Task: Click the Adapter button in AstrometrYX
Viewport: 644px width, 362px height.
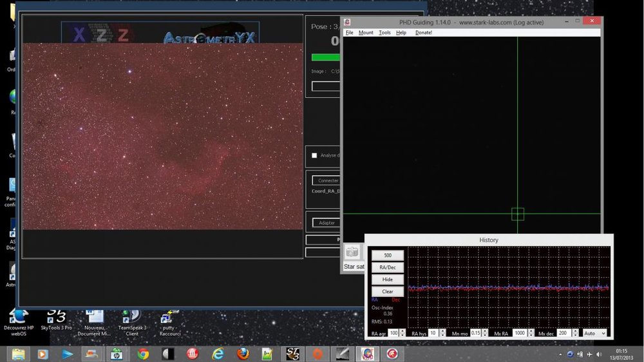Action: point(326,223)
